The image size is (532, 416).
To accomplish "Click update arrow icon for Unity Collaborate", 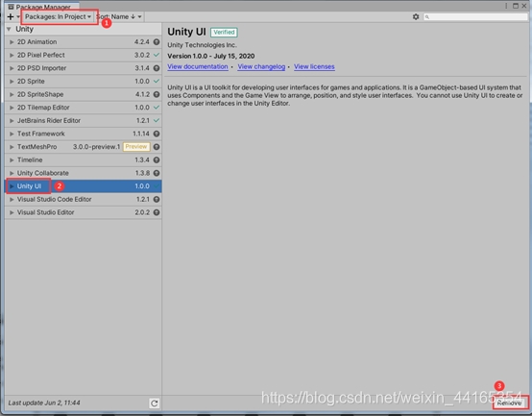I will (x=157, y=173).
